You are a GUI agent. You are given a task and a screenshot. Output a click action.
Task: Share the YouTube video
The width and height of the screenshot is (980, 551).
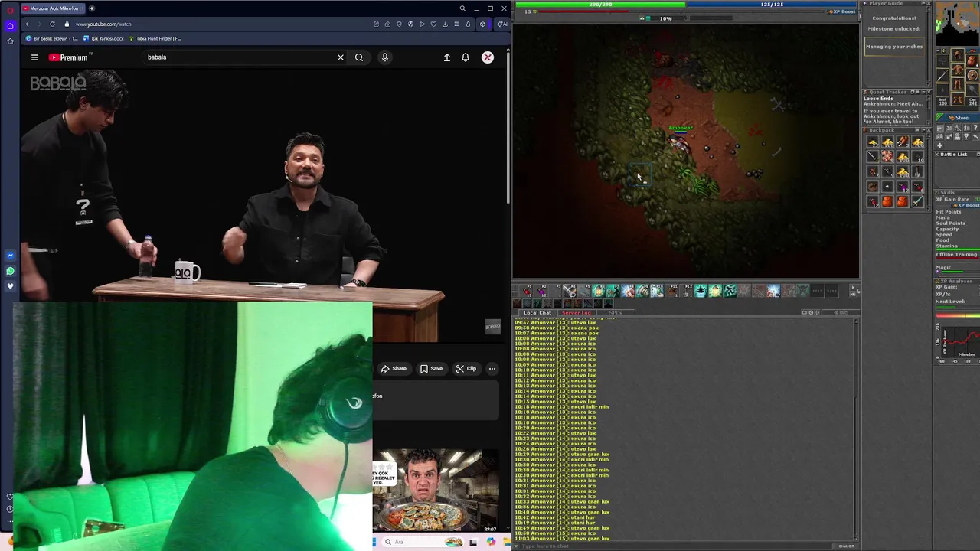point(394,369)
